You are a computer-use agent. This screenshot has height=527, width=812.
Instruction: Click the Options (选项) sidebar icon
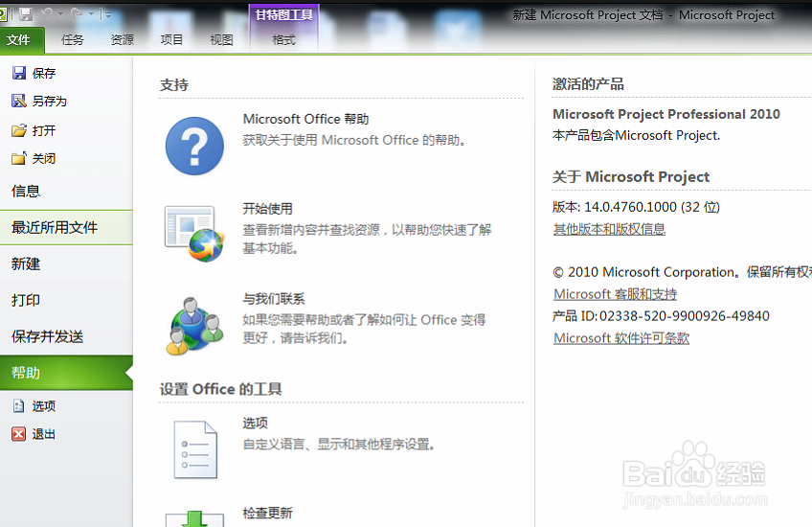click(19, 405)
